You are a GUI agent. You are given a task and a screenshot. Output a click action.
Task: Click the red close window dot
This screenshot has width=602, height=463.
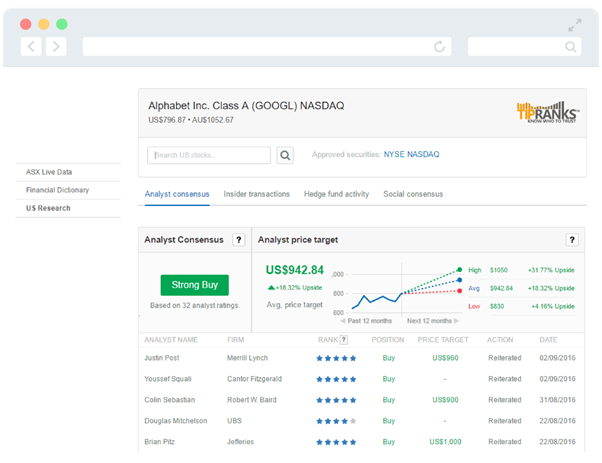pos(26,24)
